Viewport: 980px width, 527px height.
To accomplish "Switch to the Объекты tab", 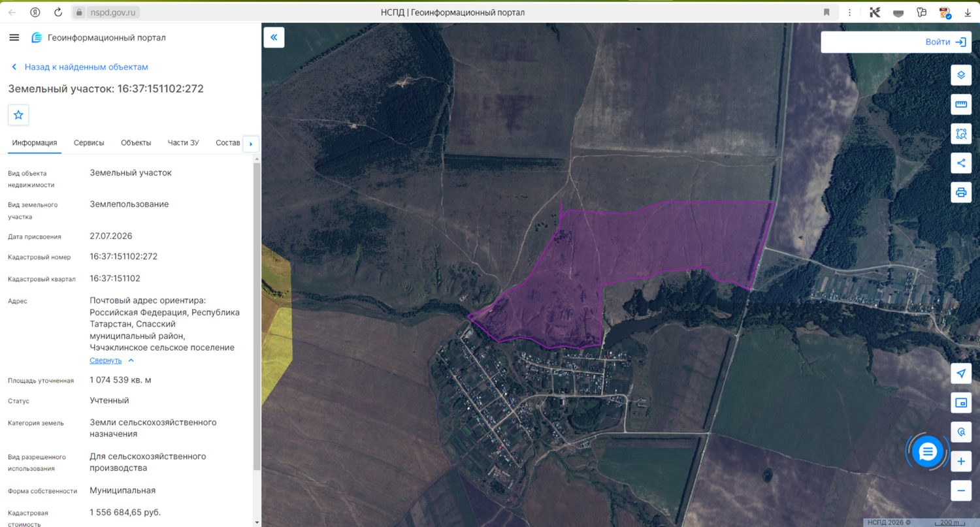I will [136, 142].
